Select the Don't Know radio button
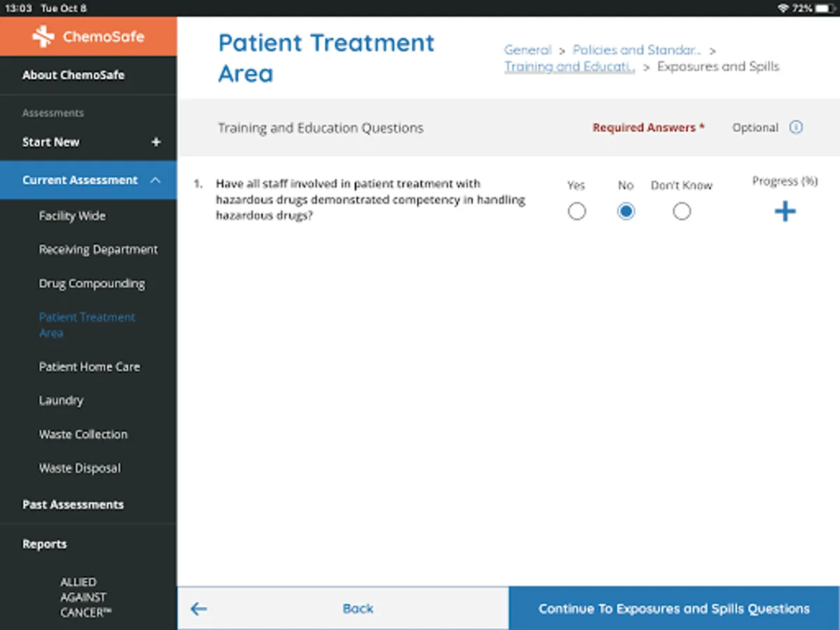Viewport: 840px width, 630px height. tap(682, 211)
